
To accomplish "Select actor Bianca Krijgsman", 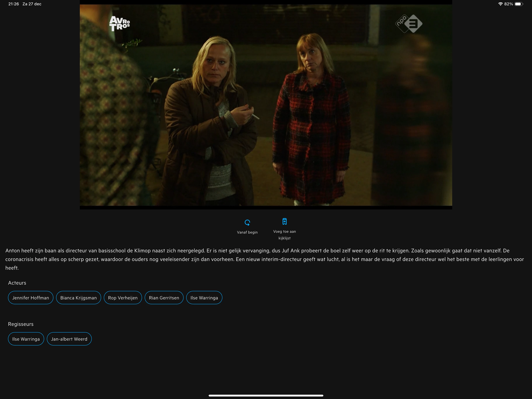I will 78,298.
